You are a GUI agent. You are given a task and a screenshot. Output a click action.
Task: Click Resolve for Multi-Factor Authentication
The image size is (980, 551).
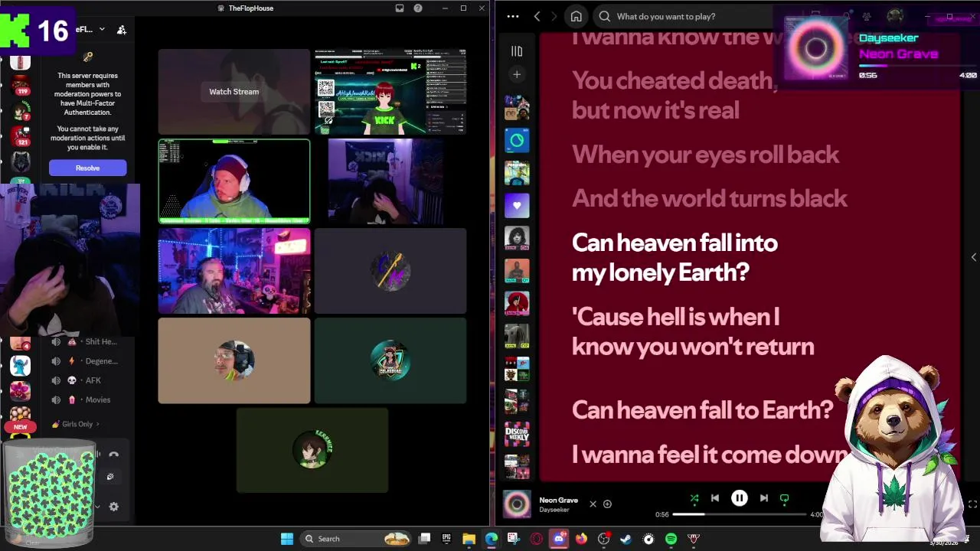click(x=87, y=168)
